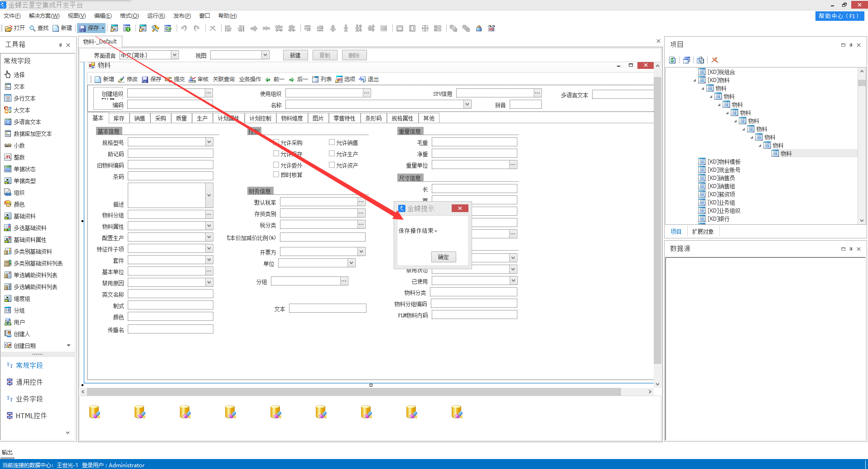Open the 物料属性 dropdown arrow
868x469 pixels.
pyautogui.click(x=209, y=225)
